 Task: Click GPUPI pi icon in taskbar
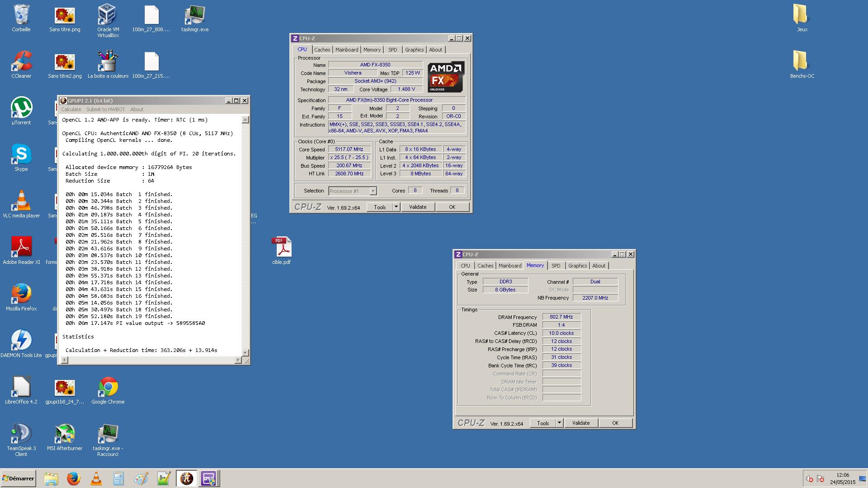(x=186, y=479)
